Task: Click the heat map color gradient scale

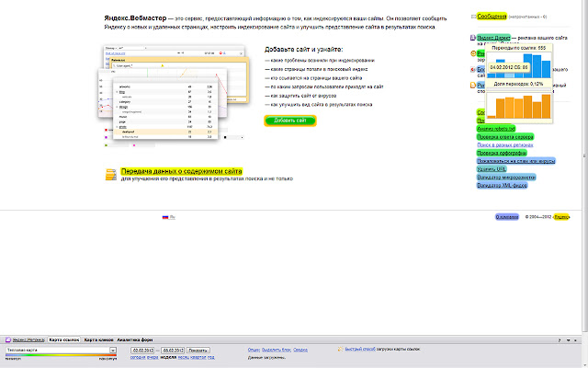Action: tap(57, 356)
